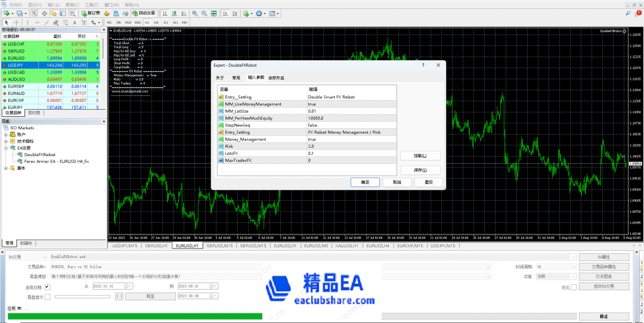Zoom out on the chart
This screenshot has height=323, width=644.
(x=204, y=14)
